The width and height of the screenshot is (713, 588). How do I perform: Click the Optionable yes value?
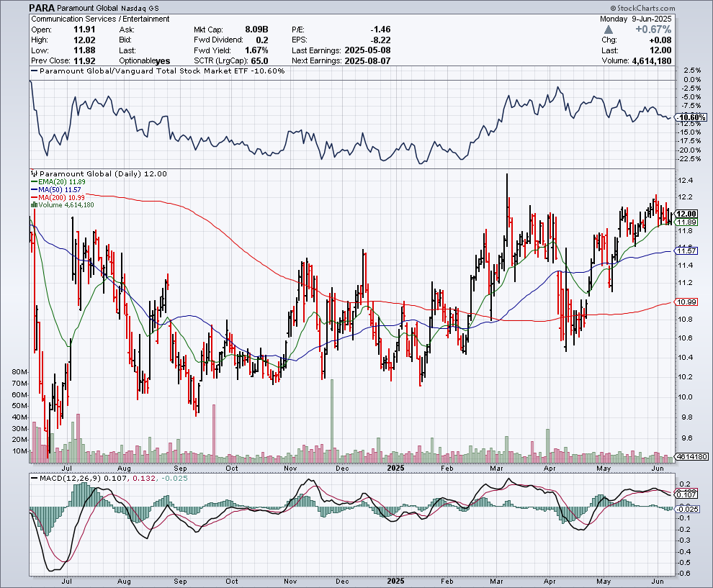point(163,61)
